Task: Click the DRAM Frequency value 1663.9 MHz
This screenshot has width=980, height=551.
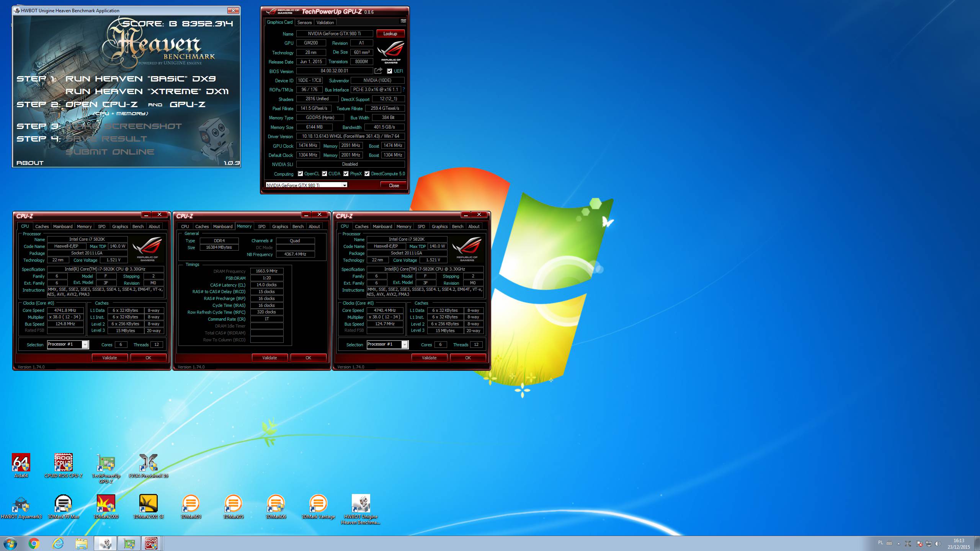Action: pyautogui.click(x=267, y=271)
